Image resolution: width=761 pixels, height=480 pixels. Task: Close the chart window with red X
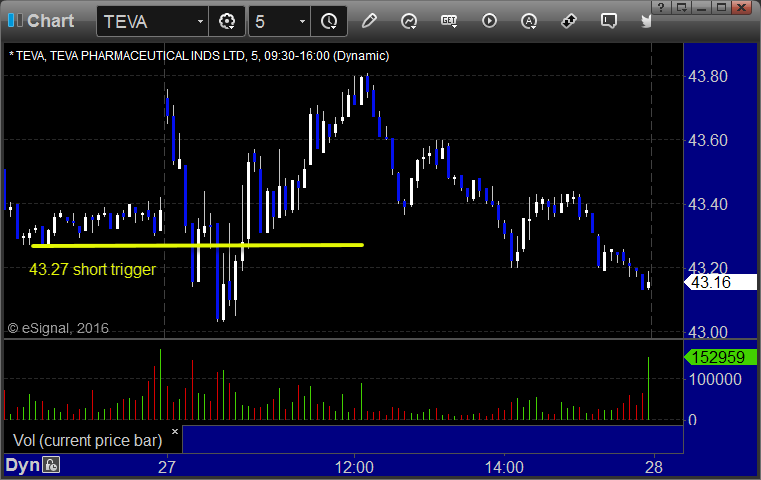742,7
